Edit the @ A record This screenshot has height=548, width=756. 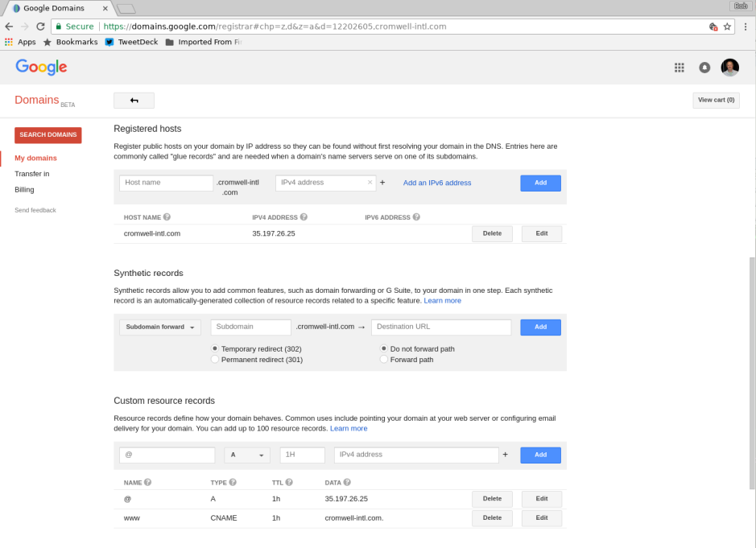[x=542, y=499]
